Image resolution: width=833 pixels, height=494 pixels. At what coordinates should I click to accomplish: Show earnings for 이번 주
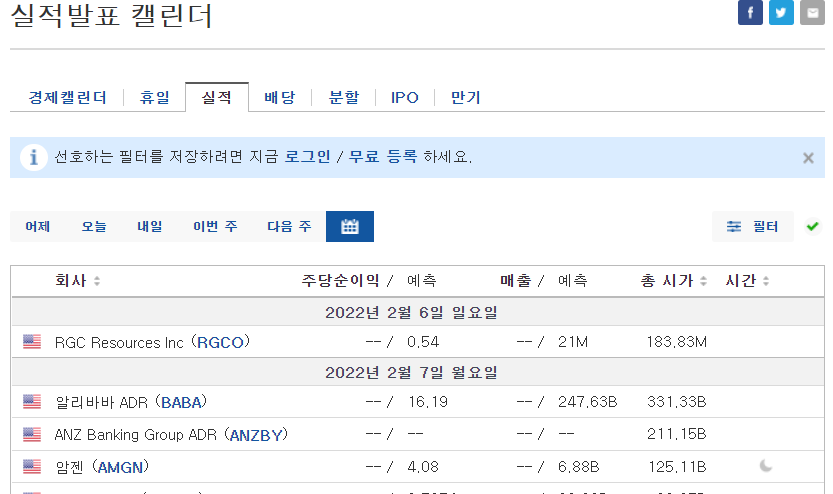(215, 226)
